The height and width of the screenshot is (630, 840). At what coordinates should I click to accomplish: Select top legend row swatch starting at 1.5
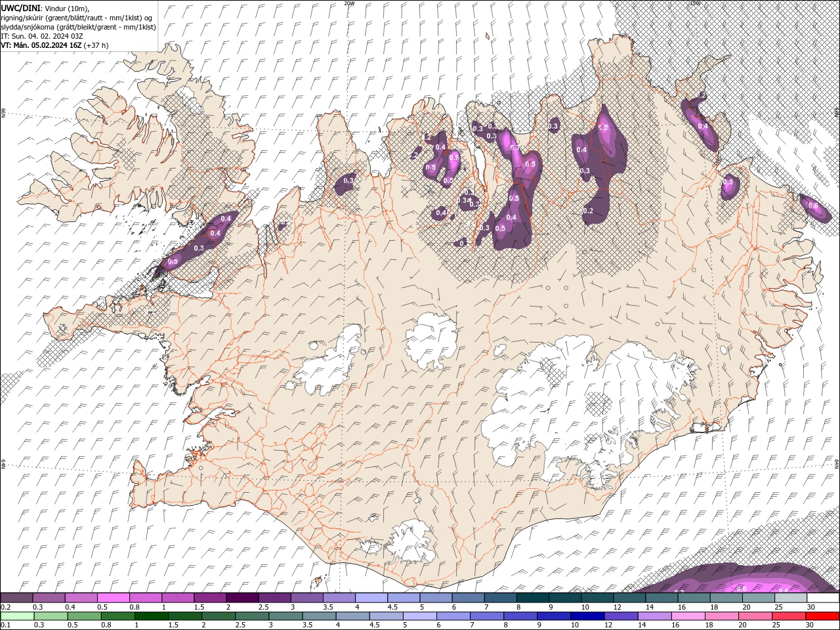point(210,598)
